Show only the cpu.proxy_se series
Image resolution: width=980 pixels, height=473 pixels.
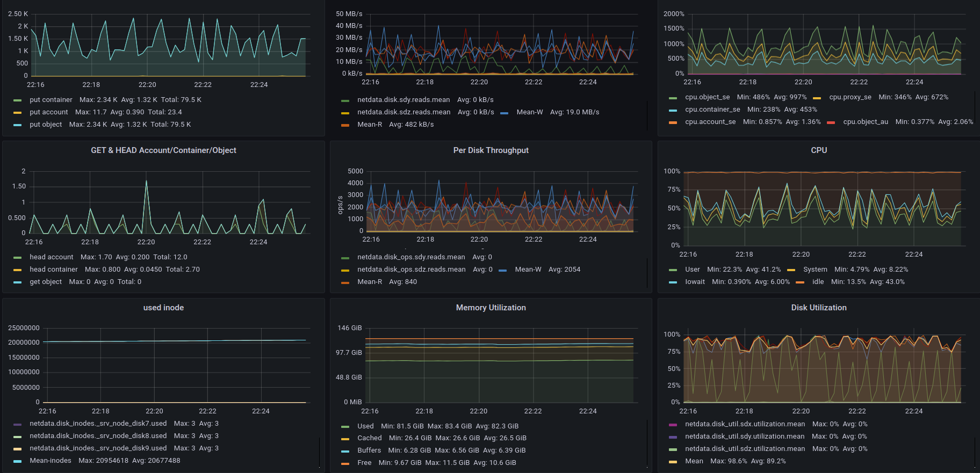point(850,97)
